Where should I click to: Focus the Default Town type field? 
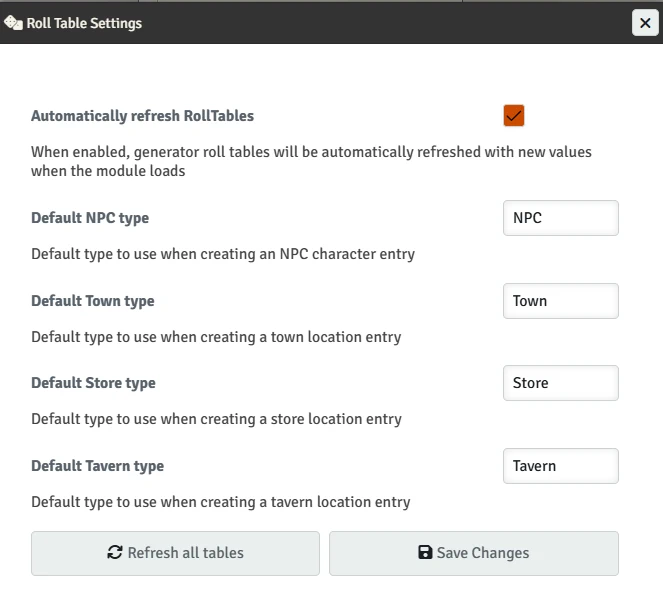pyautogui.click(x=561, y=301)
